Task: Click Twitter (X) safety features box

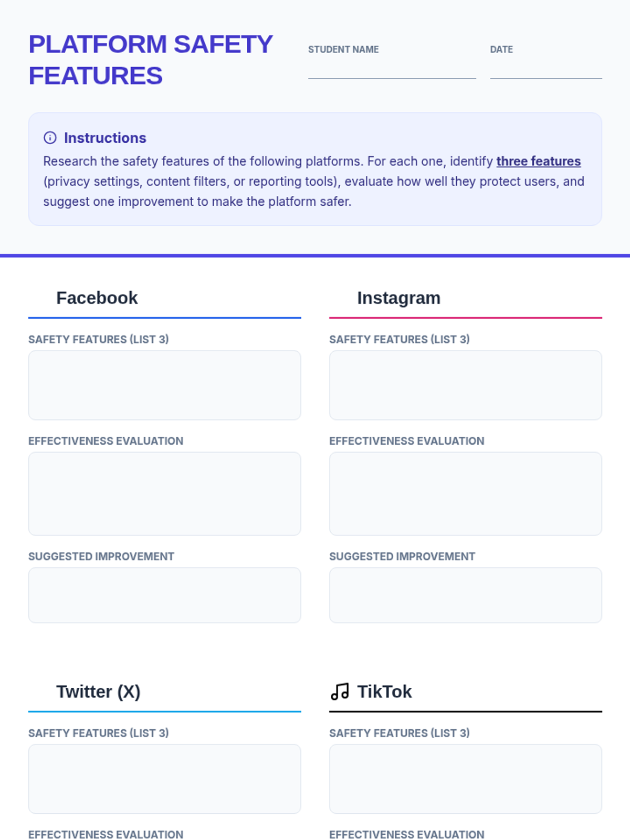Action: 164,779
